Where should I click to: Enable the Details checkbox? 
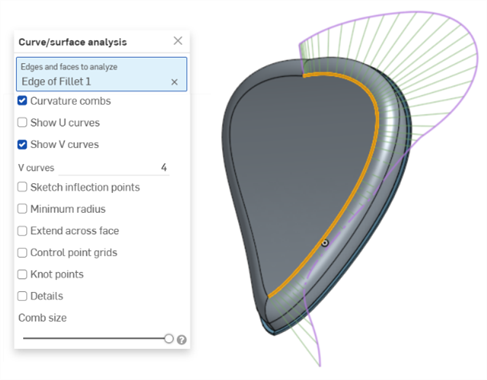pyautogui.click(x=22, y=296)
